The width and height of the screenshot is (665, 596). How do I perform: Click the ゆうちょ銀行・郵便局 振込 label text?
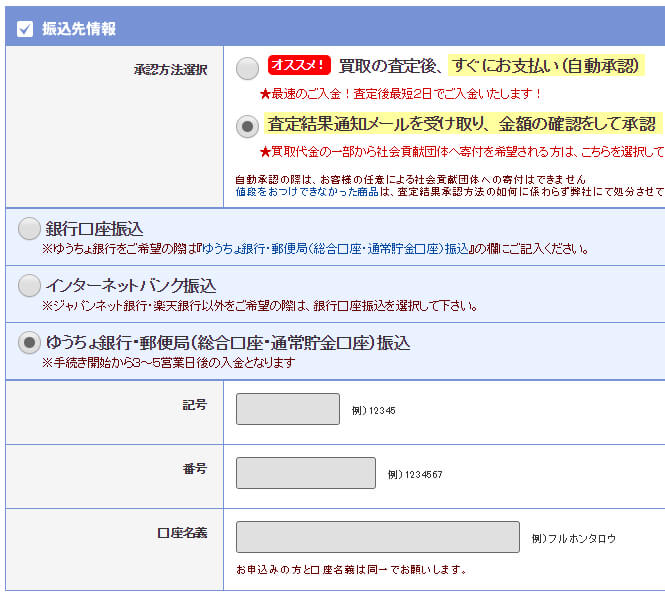(x=228, y=343)
